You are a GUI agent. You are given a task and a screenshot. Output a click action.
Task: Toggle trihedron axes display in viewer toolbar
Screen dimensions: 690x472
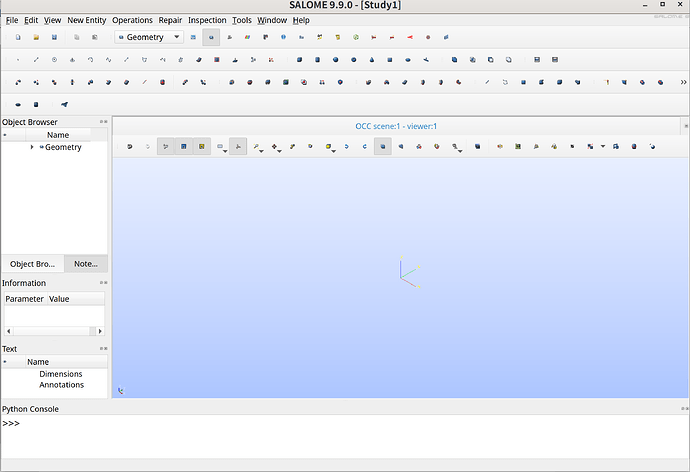coord(238,146)
